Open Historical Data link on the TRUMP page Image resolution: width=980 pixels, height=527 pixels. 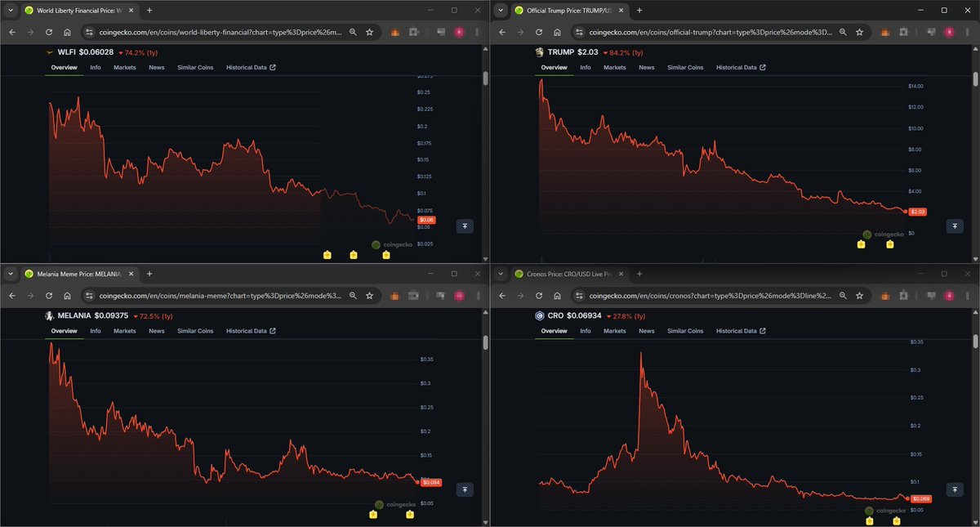click(741, 68)
